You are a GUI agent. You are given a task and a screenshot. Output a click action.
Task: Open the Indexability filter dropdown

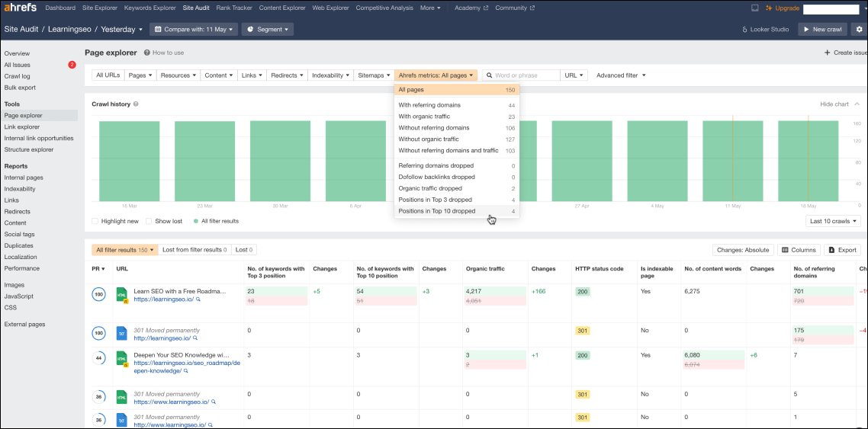[330, 75]
